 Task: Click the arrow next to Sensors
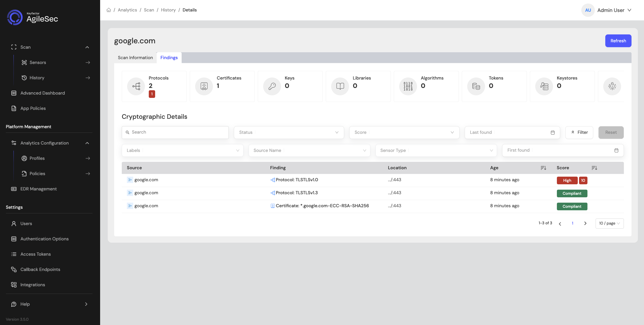[88, 62]
